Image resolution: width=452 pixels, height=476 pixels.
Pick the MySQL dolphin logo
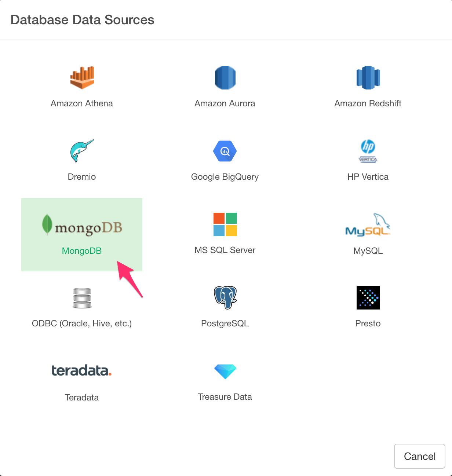tap(368, 225)
